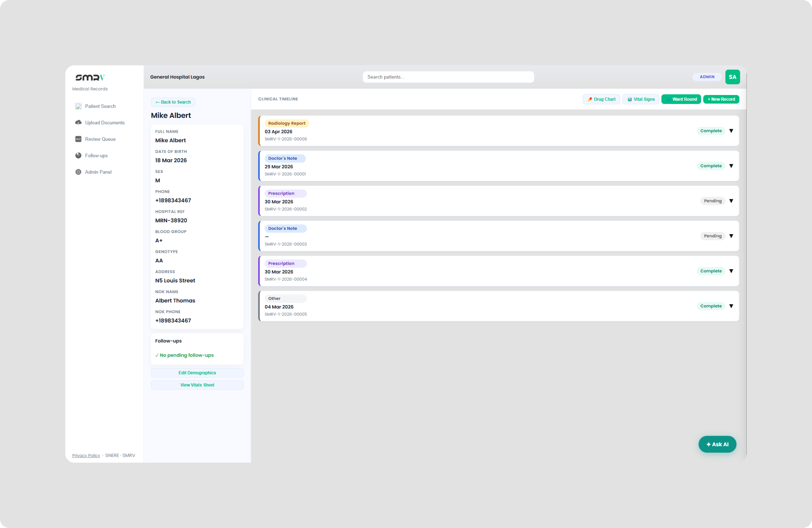
Task: Click the Search patients field
Action: coord(448,77)
